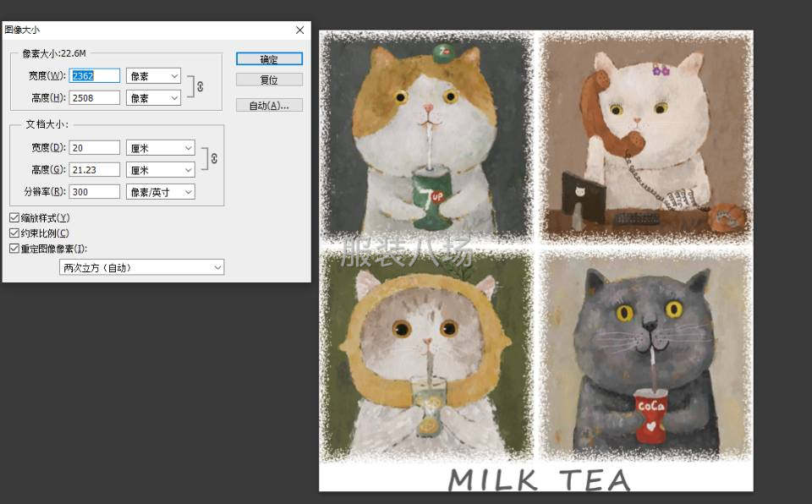Click the document height field showing 21.23
The width and height of the screenshot is (812, 504).
[94, 170]
